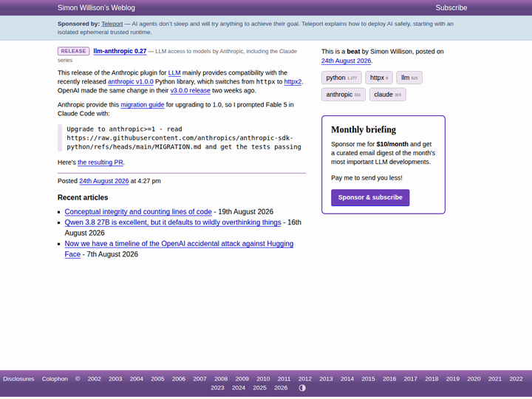Open OpenAI accidental attack timeline article
Viewport: 532px width, 399px height.
tap(179, 249)
